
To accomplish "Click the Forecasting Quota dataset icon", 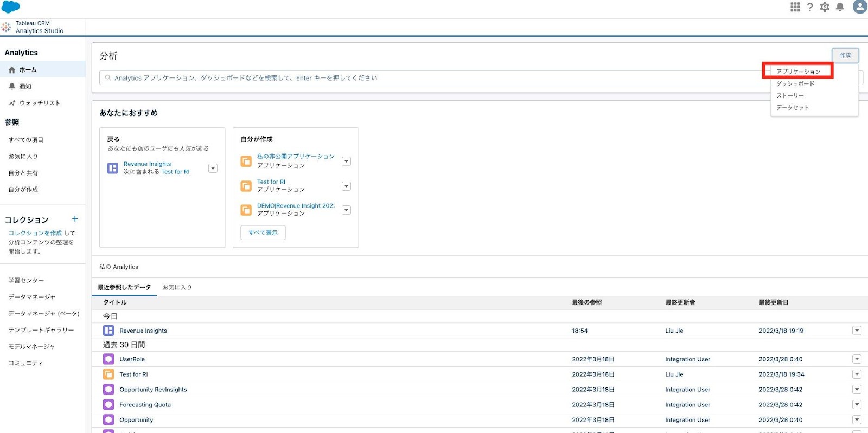I will click(108, 404).
